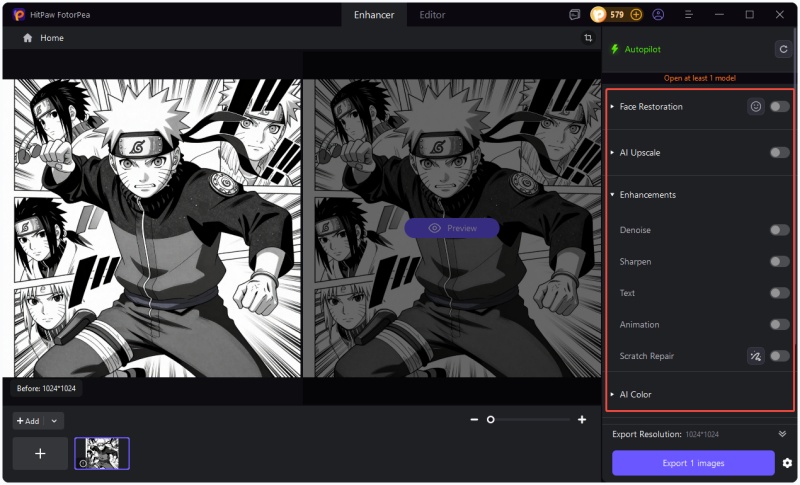Image resolution: width=800 pixels, height=485 pixels.
Task: Click the Export Resolution 1024*1024 value
Action: [702, 435]
